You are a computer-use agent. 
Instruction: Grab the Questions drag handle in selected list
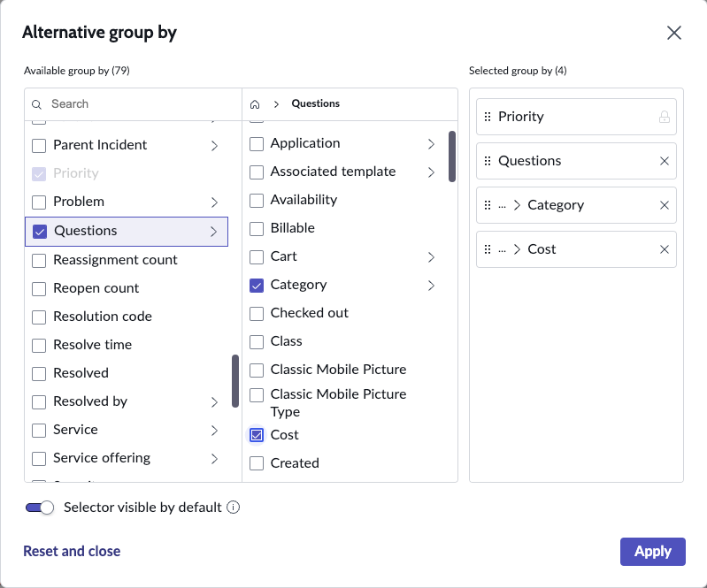[x=488, y=161]
